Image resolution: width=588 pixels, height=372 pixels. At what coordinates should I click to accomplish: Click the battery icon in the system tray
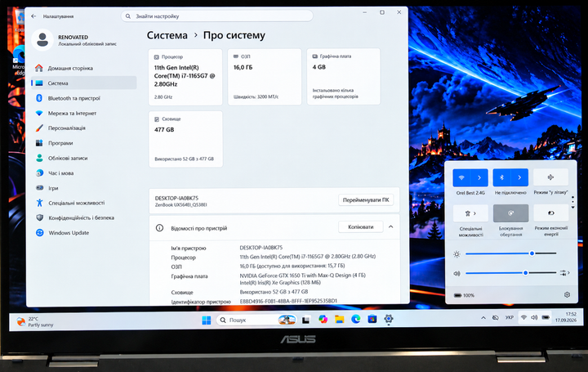pyautogui.click(x=546, y=317)
